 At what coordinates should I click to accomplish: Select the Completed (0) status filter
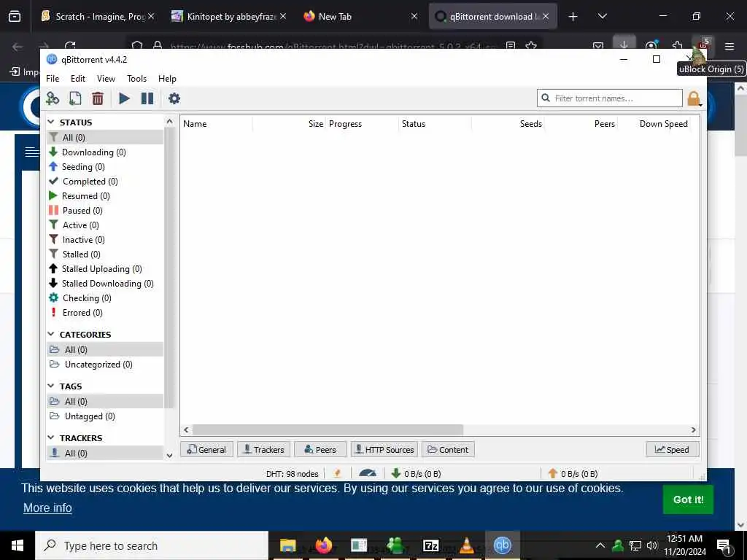click(105, 182)
